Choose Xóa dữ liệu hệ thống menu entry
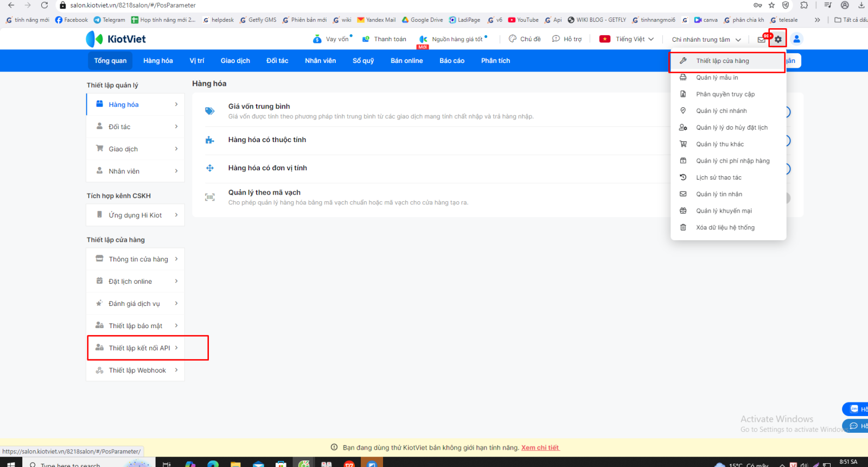This screenshot has width=868, height=467. [x=725, y=228]
